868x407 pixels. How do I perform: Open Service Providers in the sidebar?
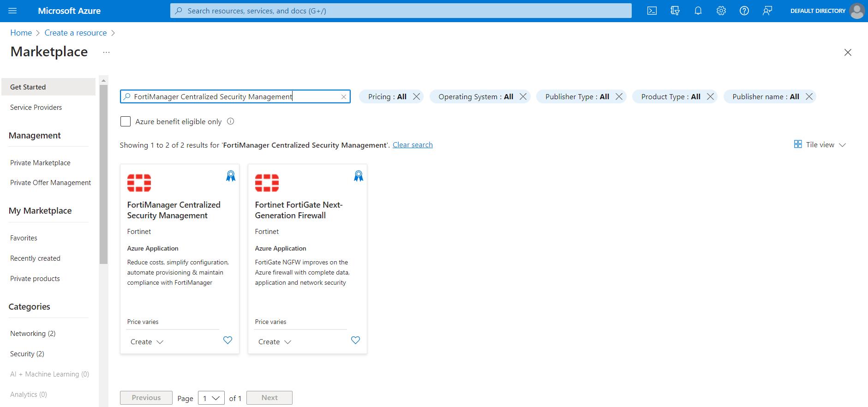(x=36, y=108)
